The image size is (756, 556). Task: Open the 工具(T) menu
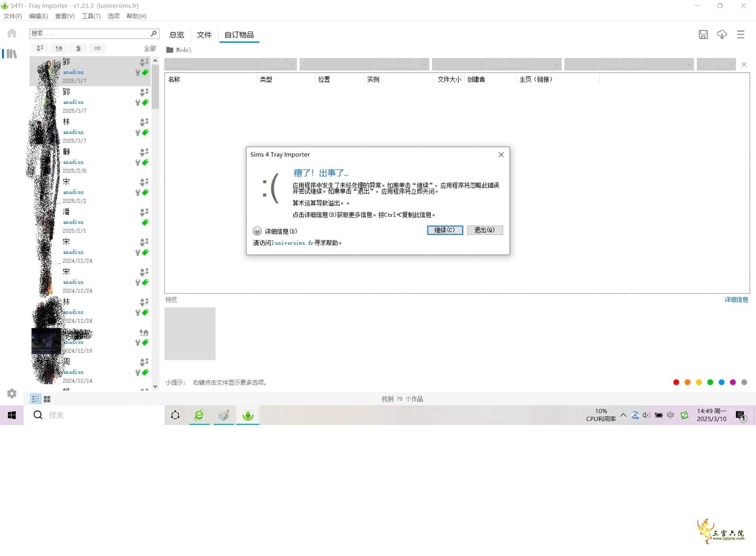pos(91,16)
